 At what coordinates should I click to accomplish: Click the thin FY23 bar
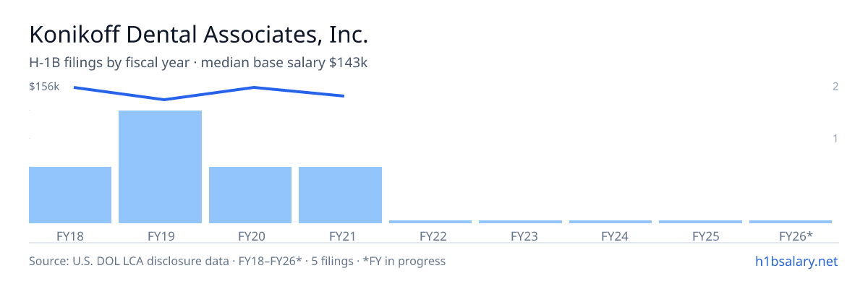520,222
